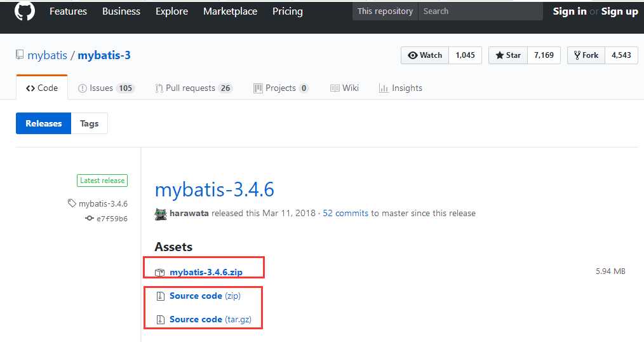Select the Code tab

42,88
